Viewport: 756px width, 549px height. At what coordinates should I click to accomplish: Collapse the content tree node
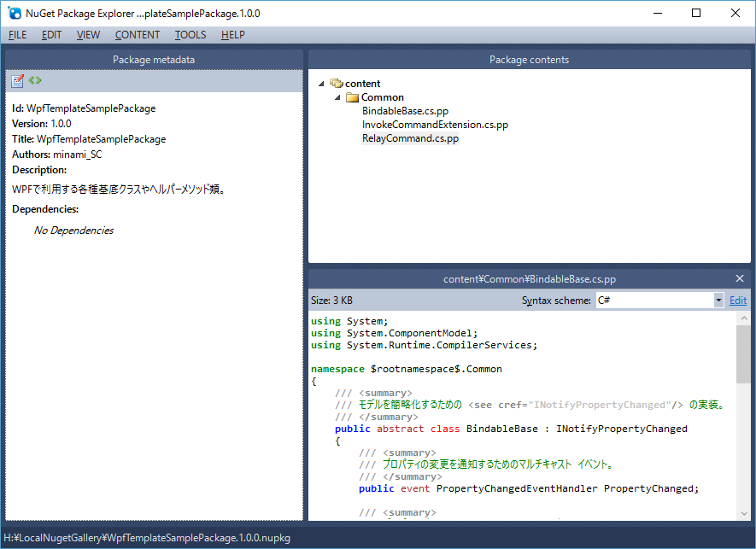point(321,84)
